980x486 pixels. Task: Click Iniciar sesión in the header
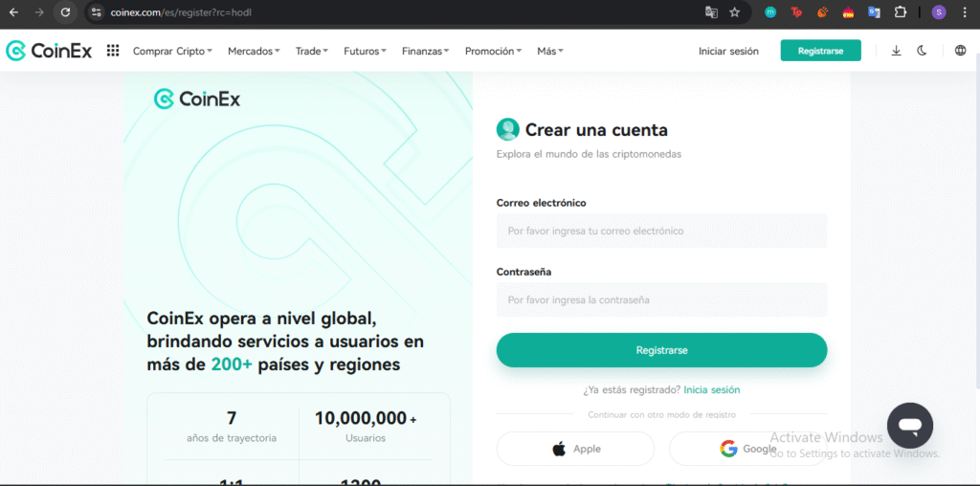tap(728, 52)
